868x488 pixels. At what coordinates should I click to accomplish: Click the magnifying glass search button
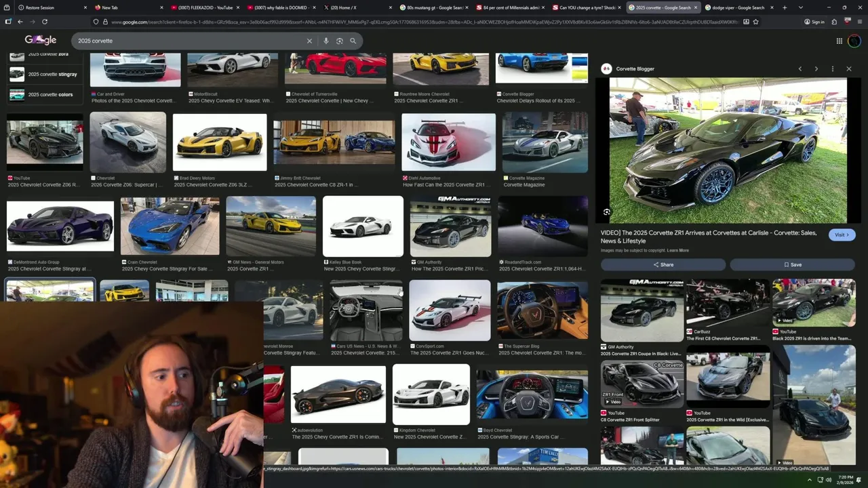(x=353, y=41)
